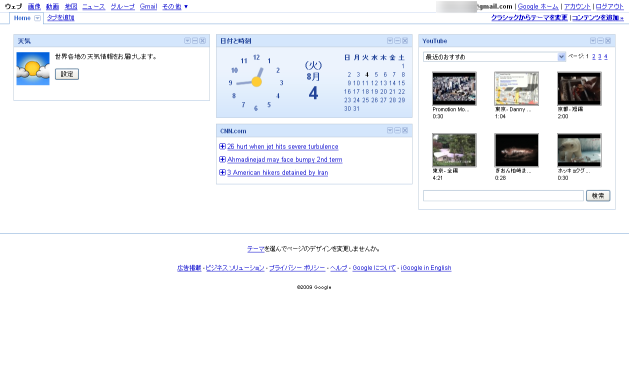629x375 pixels.
Task: Delete the YouTube gadget with its X icon
Action: click(608, 41)
